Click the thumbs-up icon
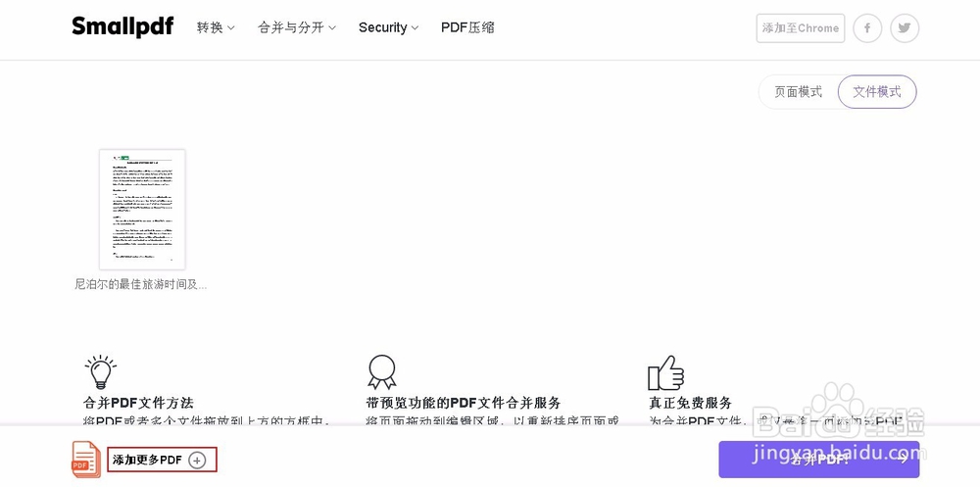Image resolution: width=980 pixels, height=487 pixels. (665, 372)
